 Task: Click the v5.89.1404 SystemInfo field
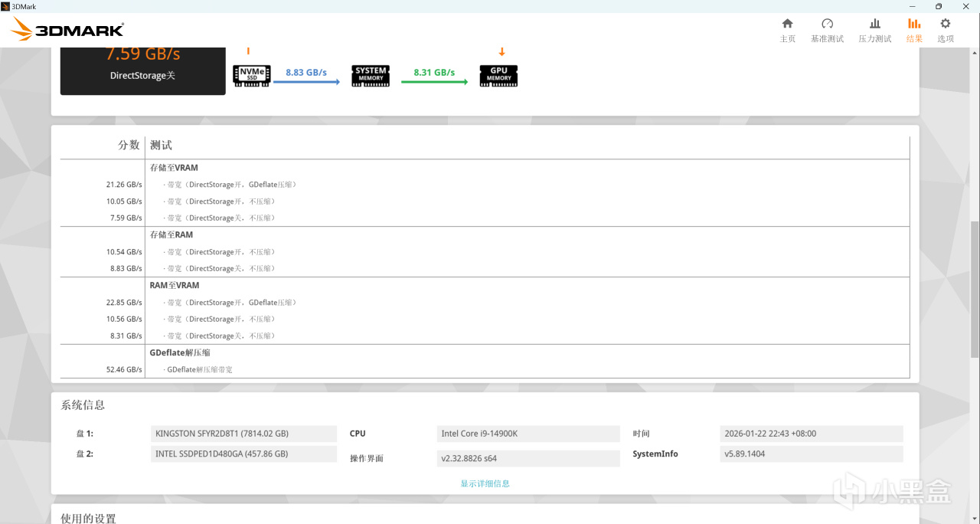point(812,454)
